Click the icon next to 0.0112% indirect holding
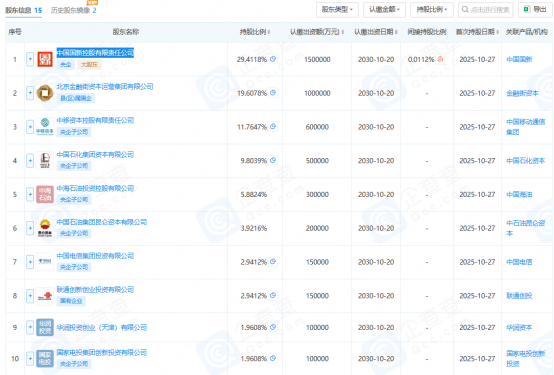 click(x=440, y=59)
